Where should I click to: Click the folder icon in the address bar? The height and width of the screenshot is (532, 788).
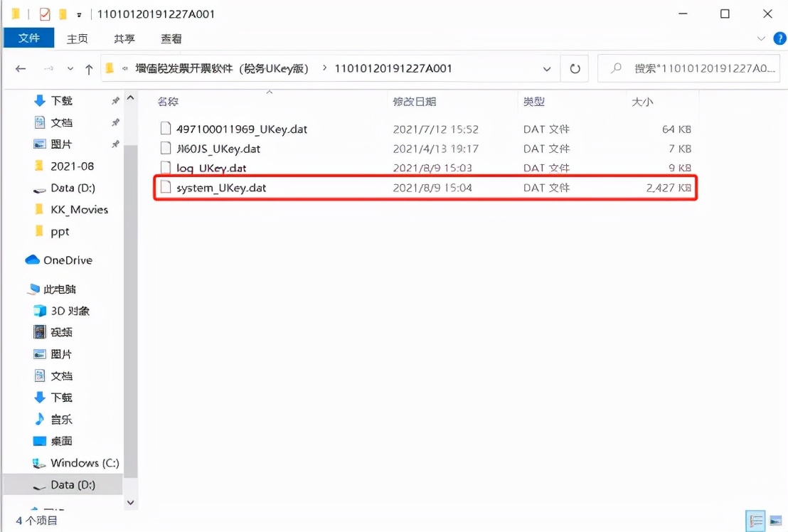110,68
